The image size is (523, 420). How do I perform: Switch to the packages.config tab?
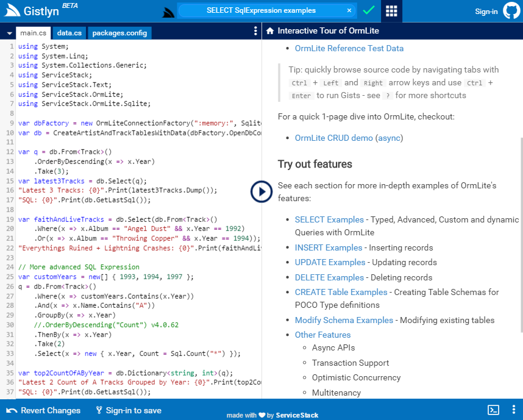click(x=119, y=33)
